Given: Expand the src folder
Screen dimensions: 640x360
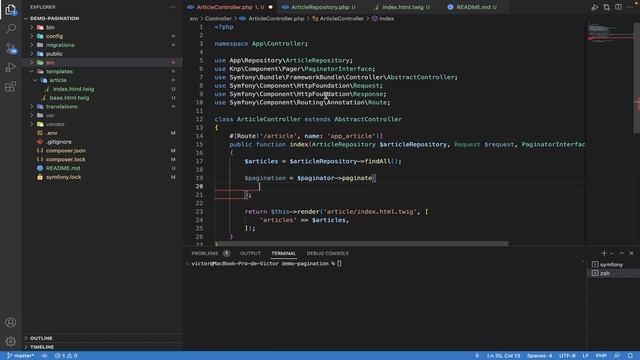Looking at the screenshot, I should click(x=31, y=62).
